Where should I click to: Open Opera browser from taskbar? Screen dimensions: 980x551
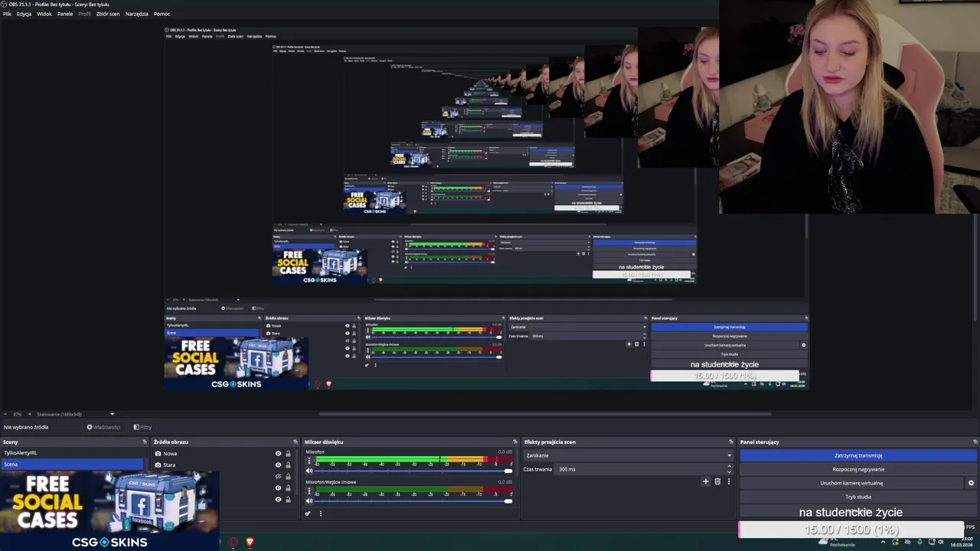233,542
